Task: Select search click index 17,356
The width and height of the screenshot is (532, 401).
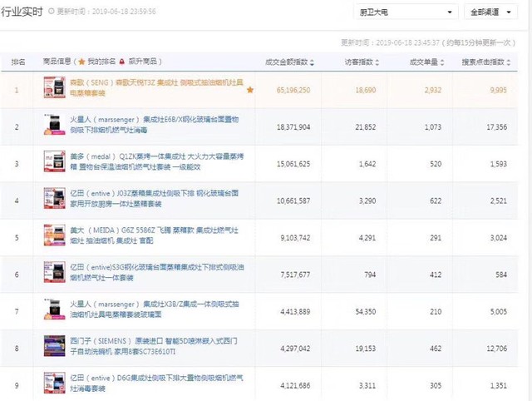Action: (x=497, y=127)
